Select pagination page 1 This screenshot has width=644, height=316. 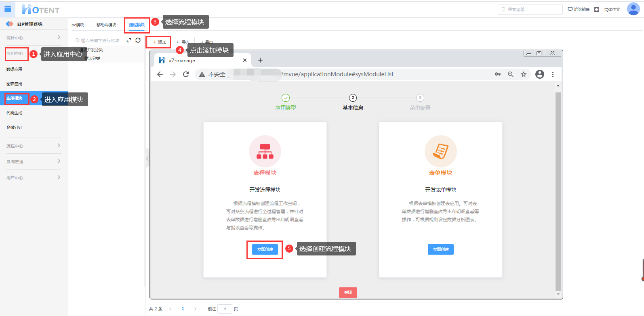183,309
